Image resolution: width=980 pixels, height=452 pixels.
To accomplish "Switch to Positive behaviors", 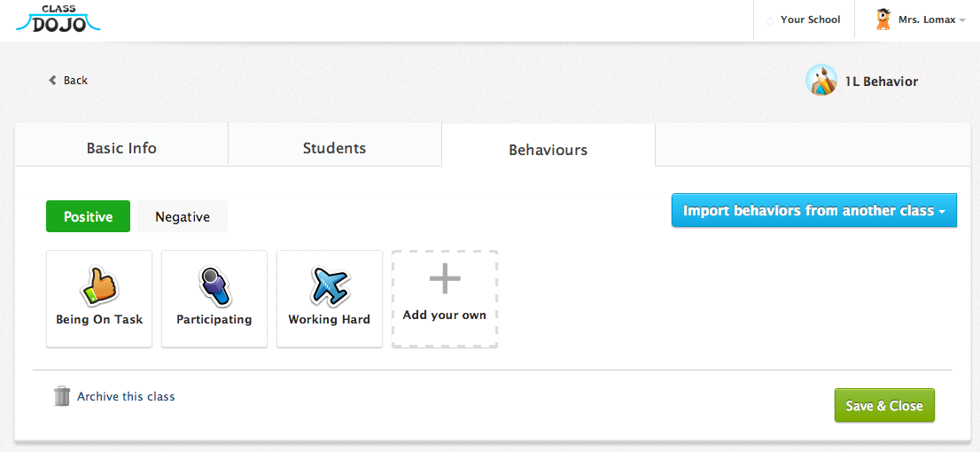I will point(89,216).
